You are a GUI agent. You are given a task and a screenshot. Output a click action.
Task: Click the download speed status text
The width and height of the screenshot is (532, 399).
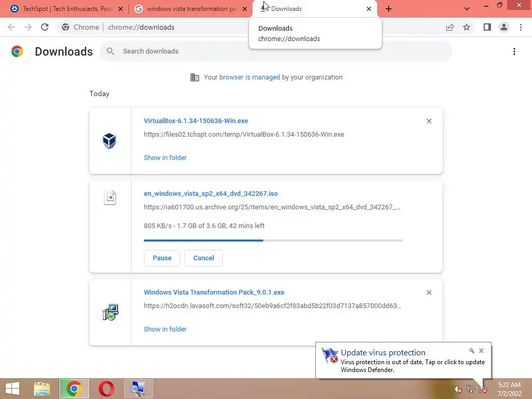click(204, 226)
